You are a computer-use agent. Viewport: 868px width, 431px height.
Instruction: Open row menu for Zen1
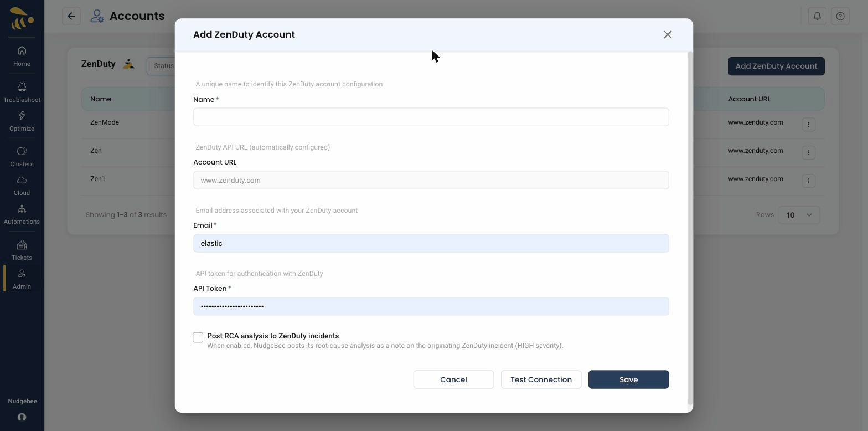tap(808, 181)
